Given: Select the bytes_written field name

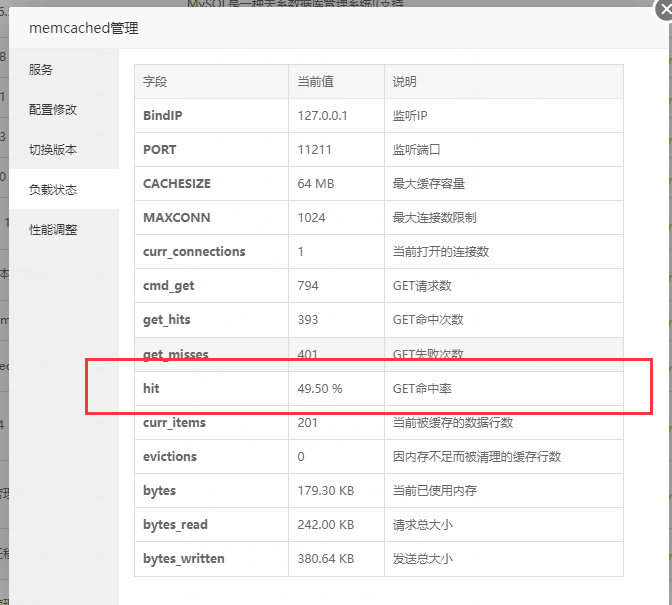Looking at the screenshot, I should tap(184, 559).
